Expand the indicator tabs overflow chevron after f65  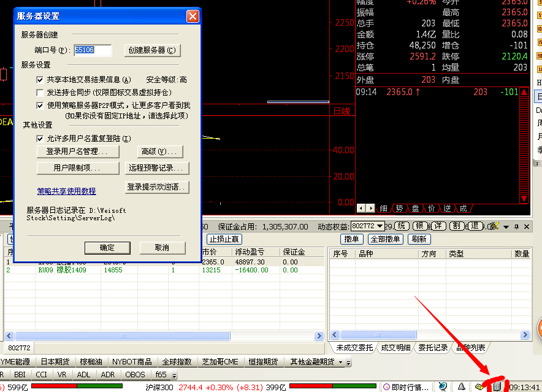(x=174, y=375)
